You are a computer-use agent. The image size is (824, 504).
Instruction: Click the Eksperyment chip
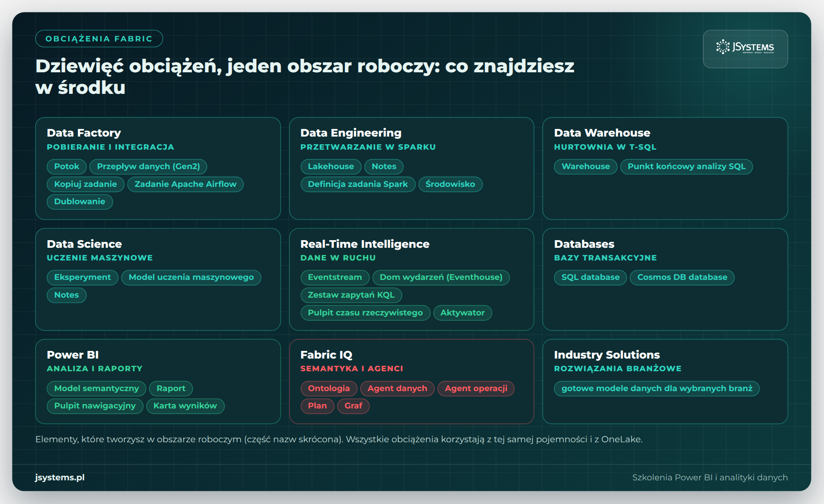tap(83, 277)
